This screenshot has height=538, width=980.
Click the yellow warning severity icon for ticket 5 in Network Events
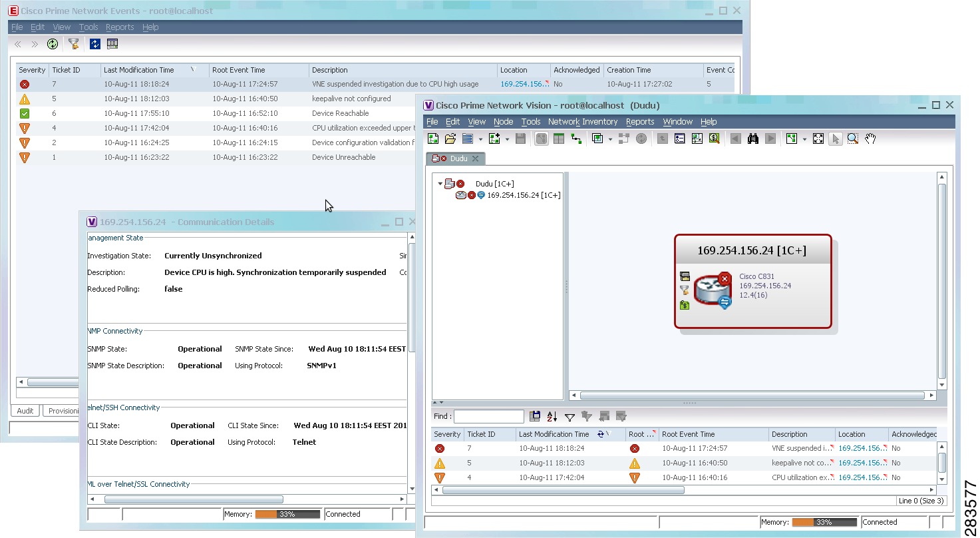(x=25, y=99)
